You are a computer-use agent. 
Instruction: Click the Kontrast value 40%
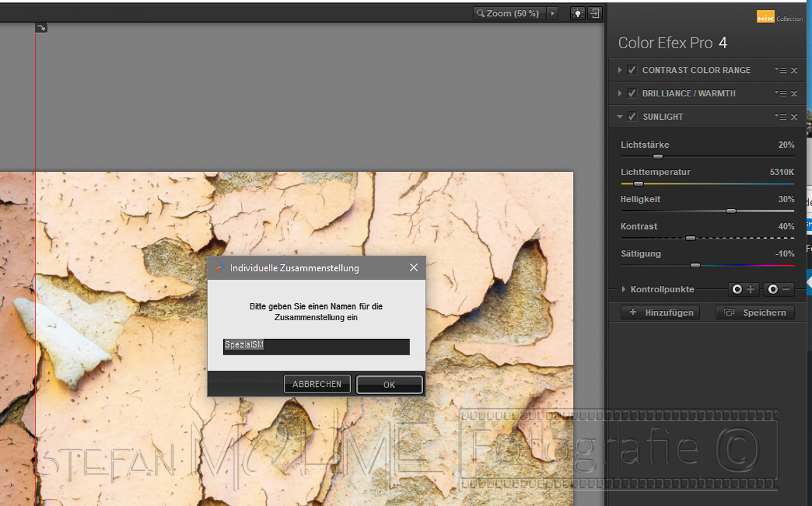(786, 227)
